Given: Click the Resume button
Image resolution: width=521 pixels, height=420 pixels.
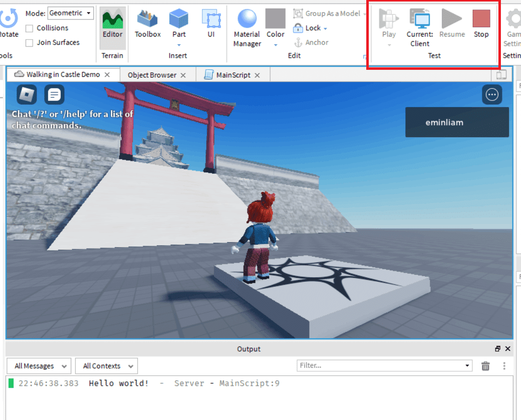Looking at the screenshot, I should pos(452,23).
